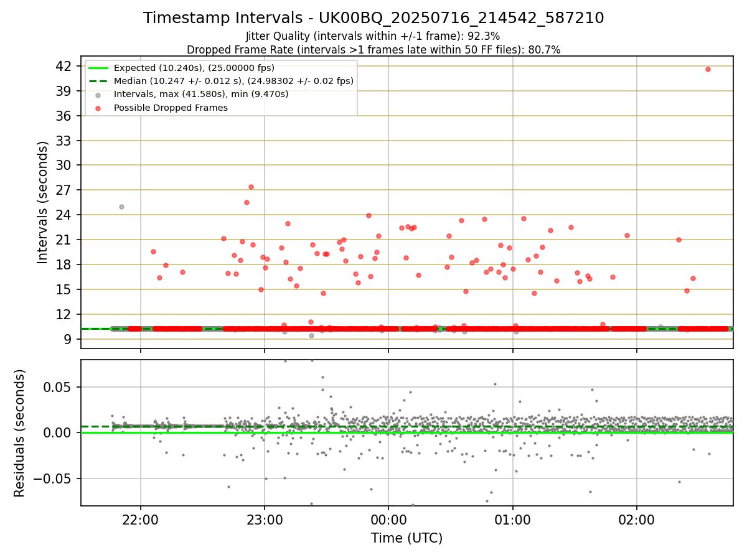
Task: Select the 'Dropped Frame Rate' 80.7% subtitle line
Action: coord(374,50)
